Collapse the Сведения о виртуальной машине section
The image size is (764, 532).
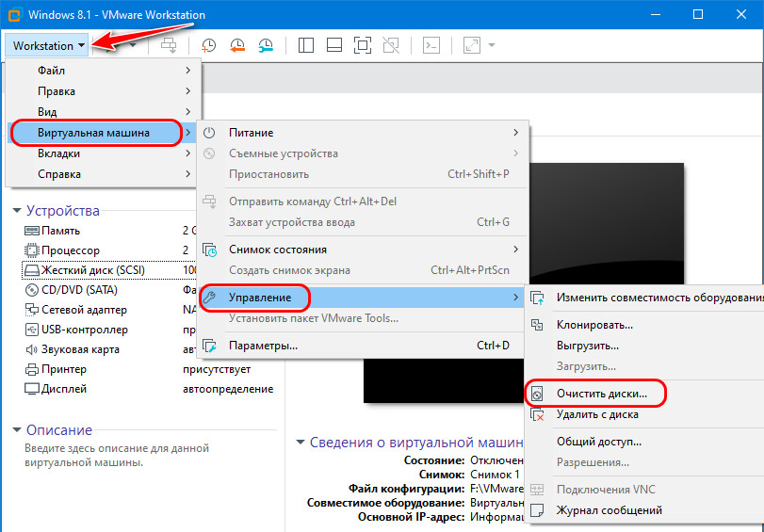301,443
